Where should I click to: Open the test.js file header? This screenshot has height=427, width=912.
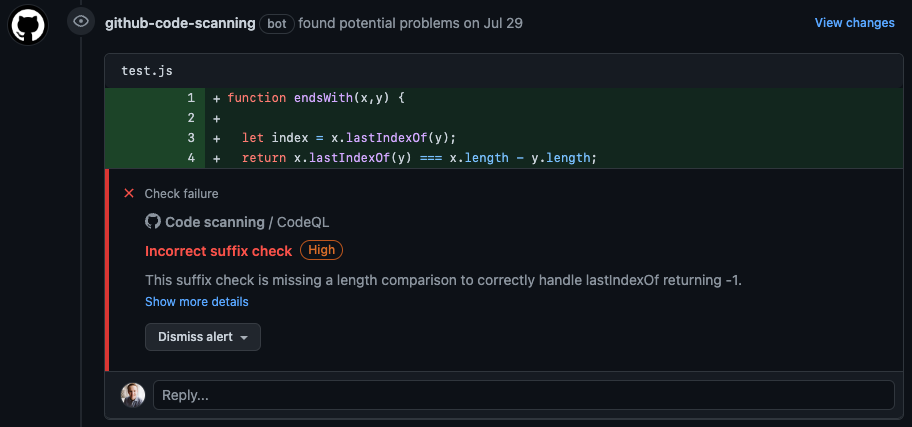click(143, 71)
